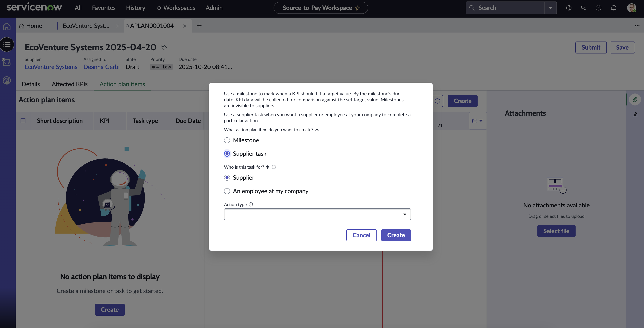
Task: Expand the Action type dropdown
Action: click(x=317, y=214)
